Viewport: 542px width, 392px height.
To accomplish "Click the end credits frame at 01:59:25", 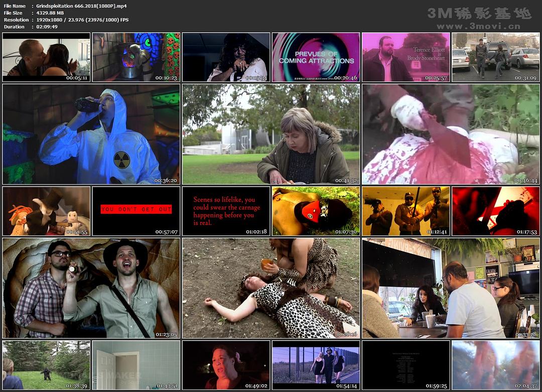I will point(405,365).
